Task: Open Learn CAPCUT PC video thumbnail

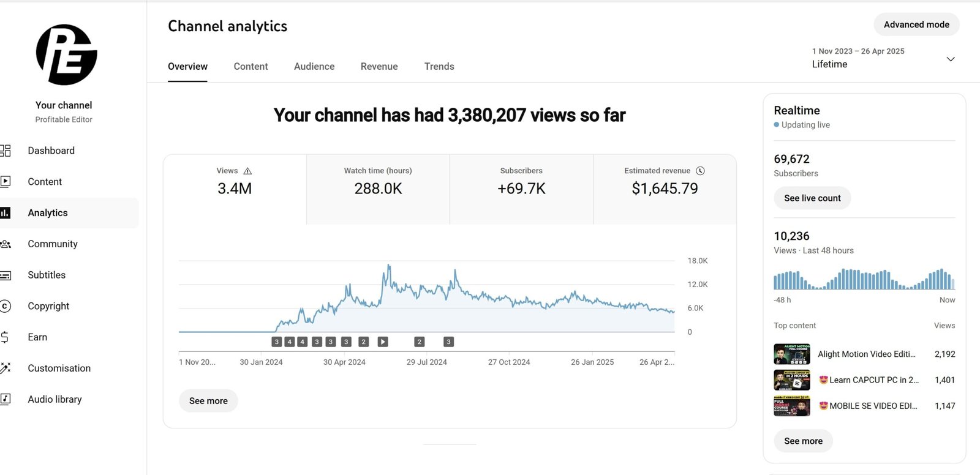Action: 792,380
